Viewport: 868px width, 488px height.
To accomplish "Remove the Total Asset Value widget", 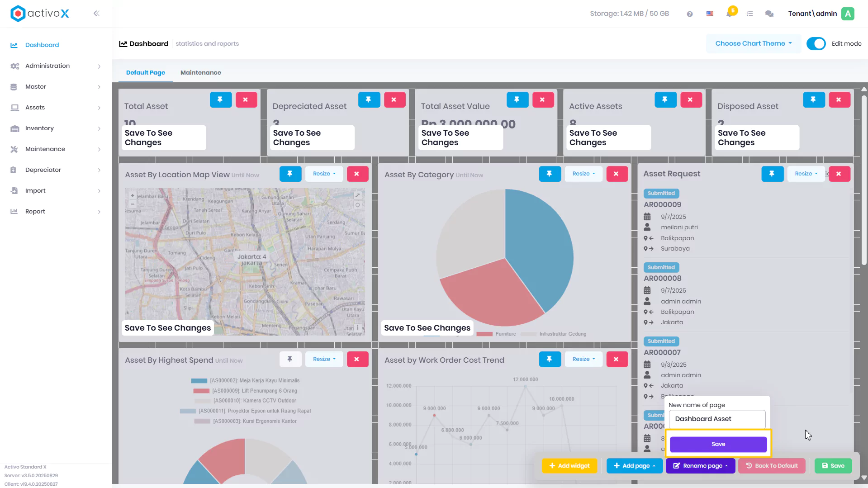I will pos(542,99).
